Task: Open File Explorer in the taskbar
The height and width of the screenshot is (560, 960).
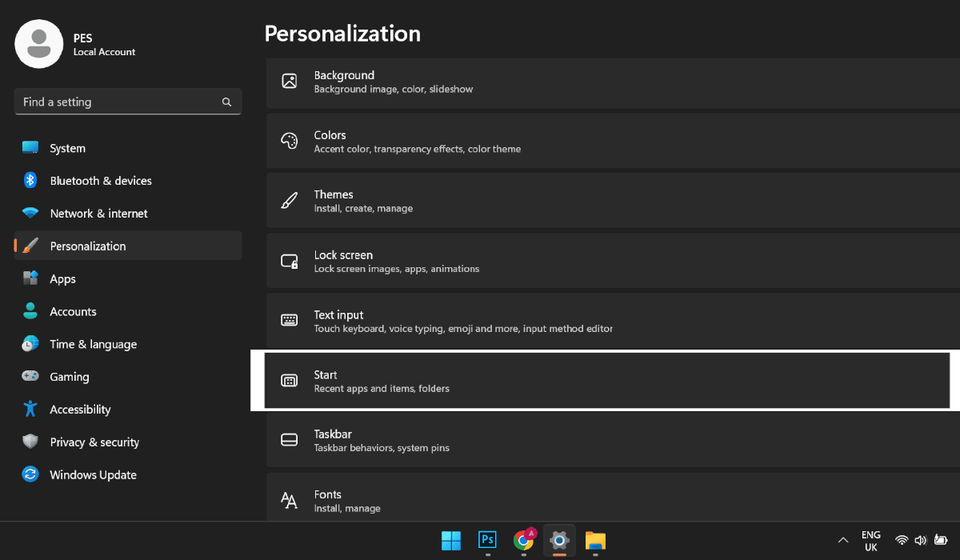Action: (x=594, y=540)
